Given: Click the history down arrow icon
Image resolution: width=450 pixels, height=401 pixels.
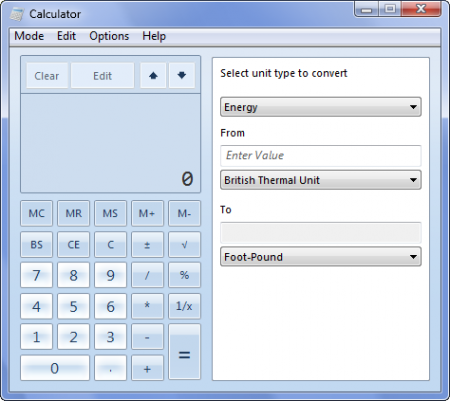Looking at the screenshot, I should [x=182, y=76].
